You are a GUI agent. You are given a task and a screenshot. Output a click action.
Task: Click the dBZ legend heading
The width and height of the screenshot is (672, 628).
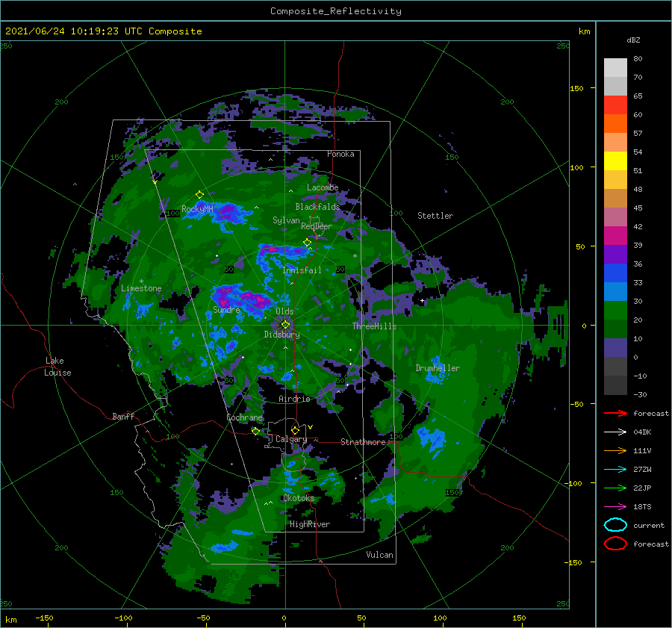633,40
